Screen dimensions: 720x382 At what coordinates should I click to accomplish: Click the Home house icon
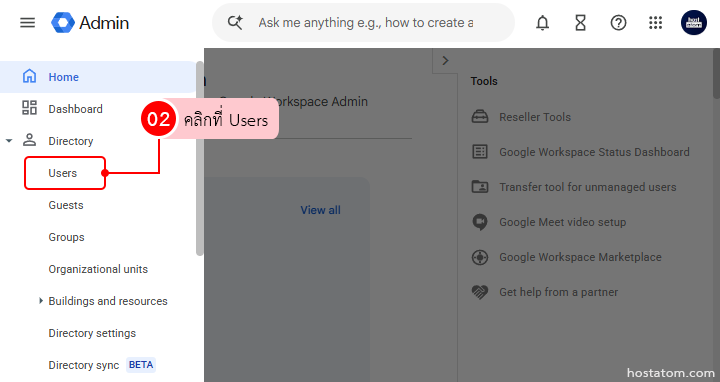pos(29,76)
